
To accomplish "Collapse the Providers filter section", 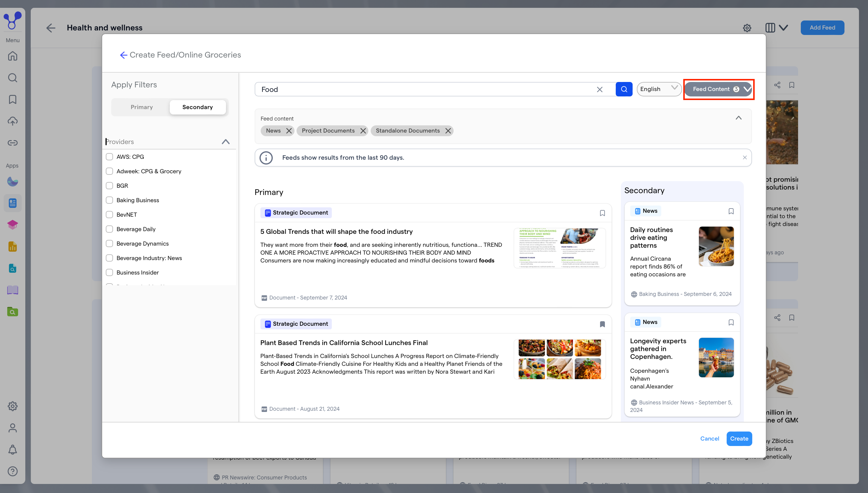I will (x=225, y=142).
